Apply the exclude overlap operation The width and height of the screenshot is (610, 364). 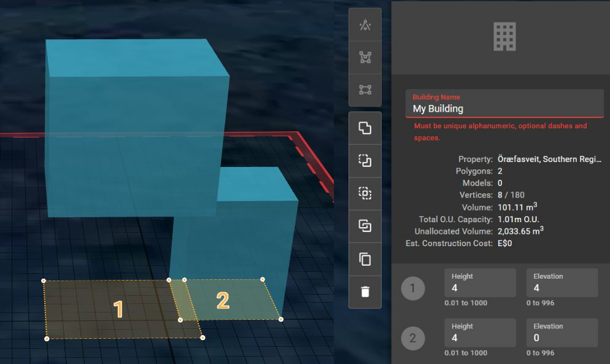pos(365,226)
